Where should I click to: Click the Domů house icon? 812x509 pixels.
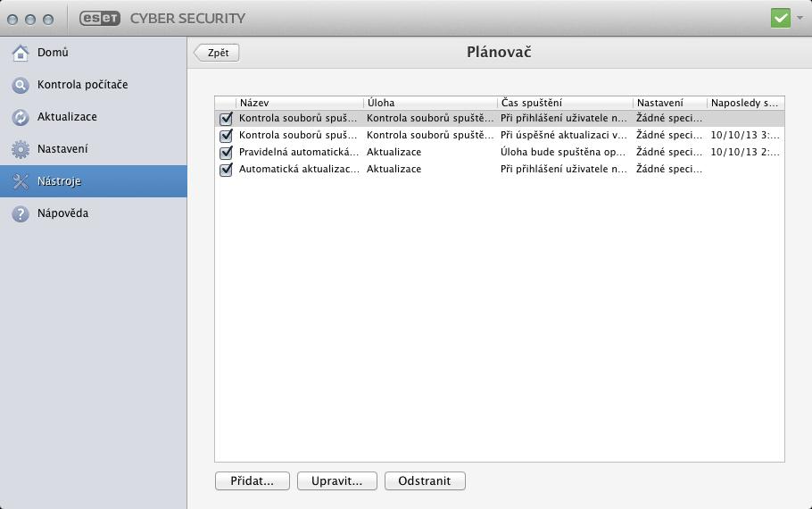(21, 53)
